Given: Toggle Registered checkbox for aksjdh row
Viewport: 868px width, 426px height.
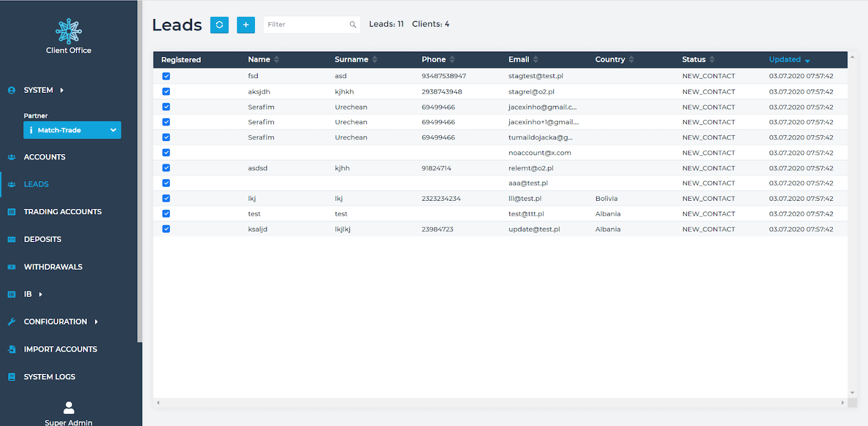Looking at the screenshot, I should pyautogui.click(x=166, y=92).
